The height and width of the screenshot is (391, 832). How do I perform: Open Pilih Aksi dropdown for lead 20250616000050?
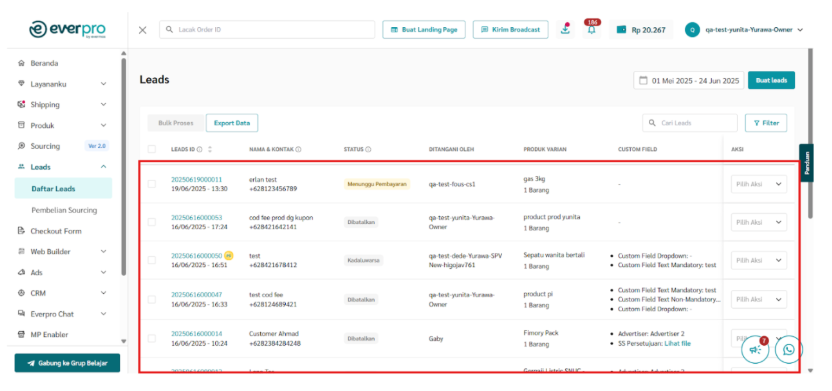759,260
